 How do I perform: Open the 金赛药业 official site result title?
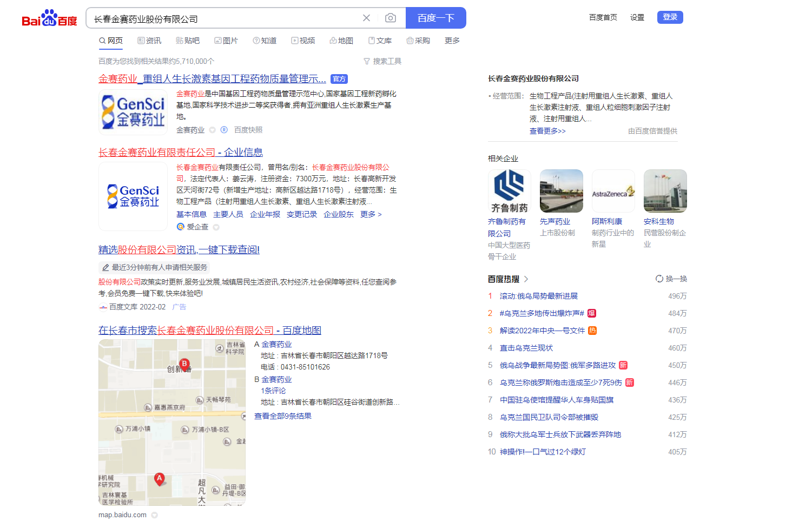pos(212,79)
